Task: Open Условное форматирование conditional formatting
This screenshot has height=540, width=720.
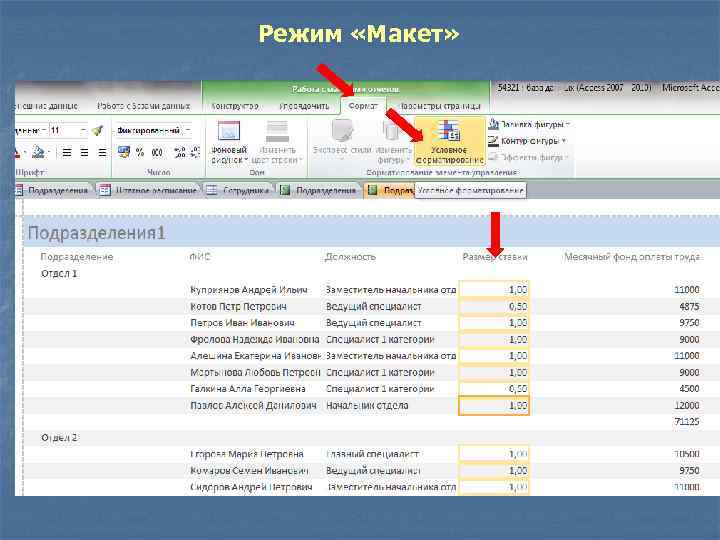Action: pyautogui.click(x=450, y=141)
